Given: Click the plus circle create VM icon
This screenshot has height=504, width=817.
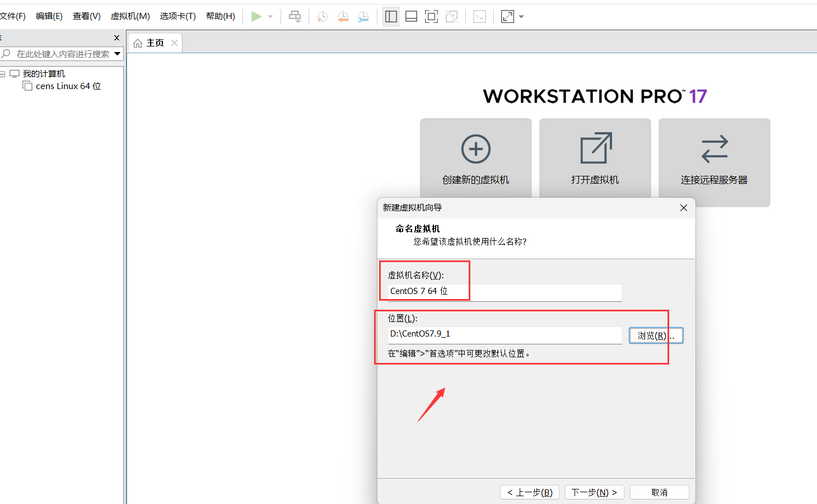Looking at the screenshot, I should pos(476,149).
